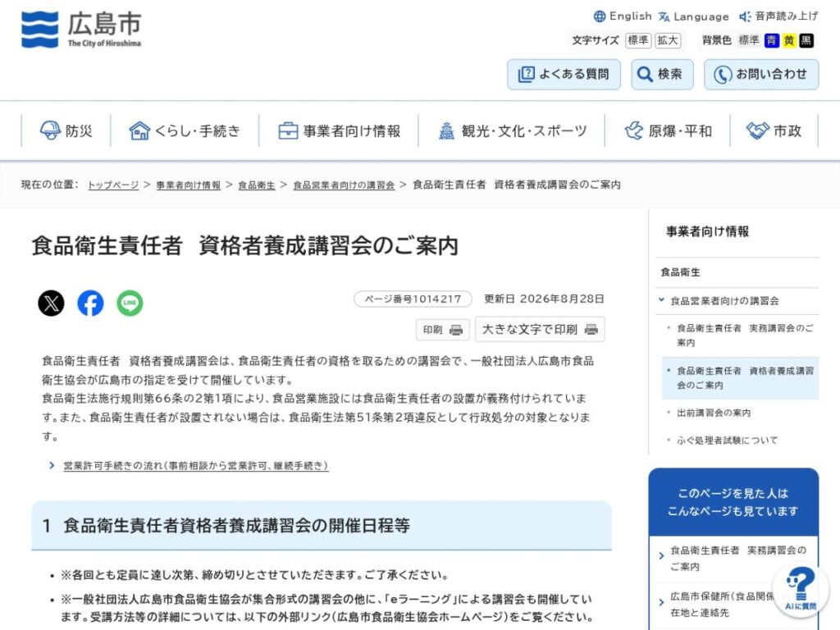This screenshot has width=840, height=630.
Task: Open the くらし・手続き navigation menu
Action: [x=185, y=130]
